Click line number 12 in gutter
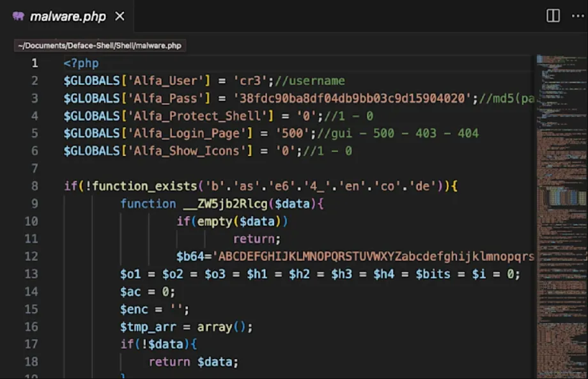This screenshot has width=588, height=379. (31, 256)
